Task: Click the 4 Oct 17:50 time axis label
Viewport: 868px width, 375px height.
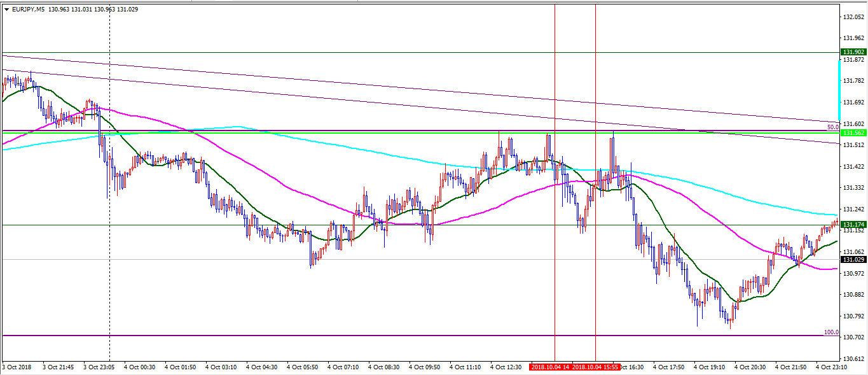Action: tap(669, 367)
